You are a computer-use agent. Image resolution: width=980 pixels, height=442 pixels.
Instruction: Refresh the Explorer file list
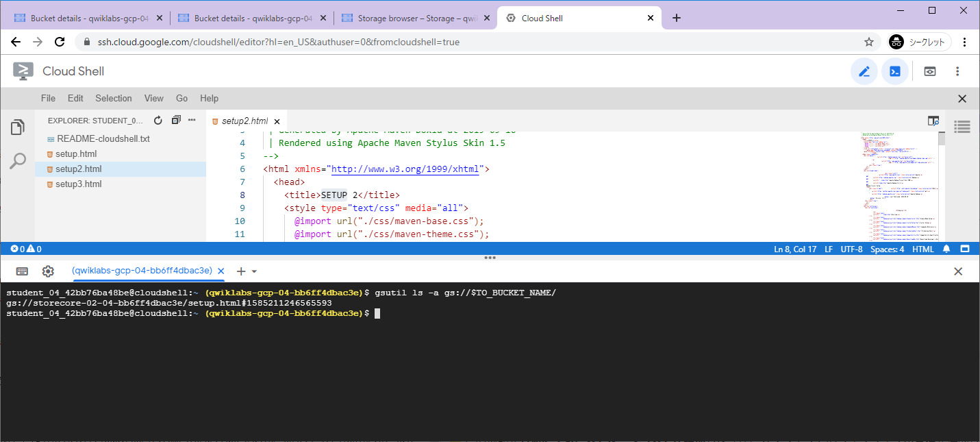158,121
